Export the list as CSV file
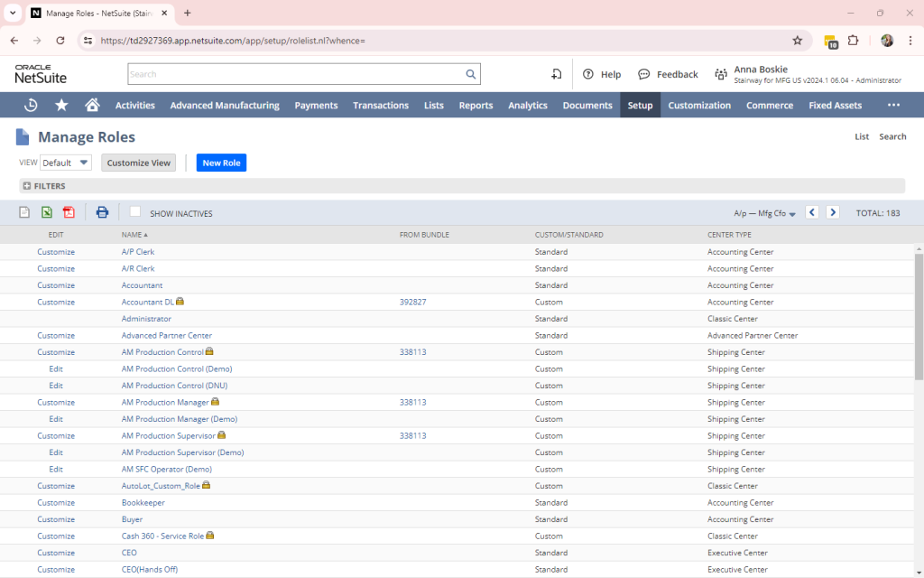The image size is (924, 578). (x=23, y=212)
